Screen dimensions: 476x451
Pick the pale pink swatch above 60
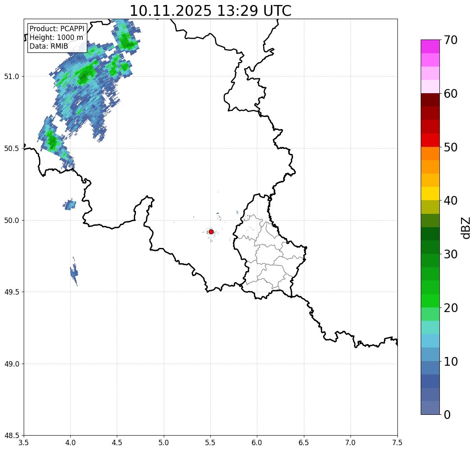pyautogui.click(x=430, y=87)
